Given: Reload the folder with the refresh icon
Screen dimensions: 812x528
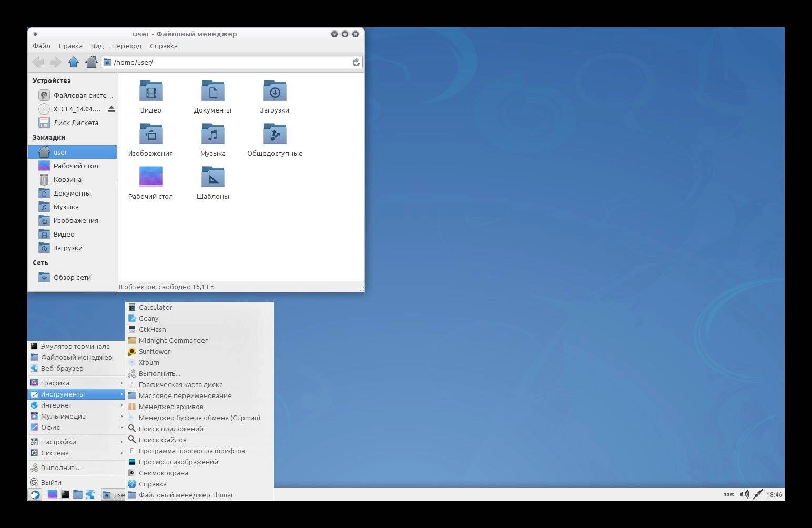Looking at the screenshot, I should (356, 62).
